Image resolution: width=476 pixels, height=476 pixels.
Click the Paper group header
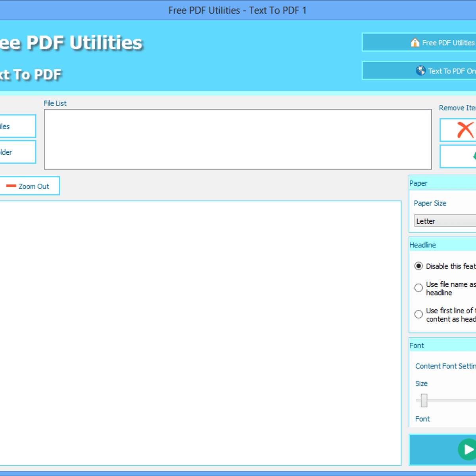(442, 183)
